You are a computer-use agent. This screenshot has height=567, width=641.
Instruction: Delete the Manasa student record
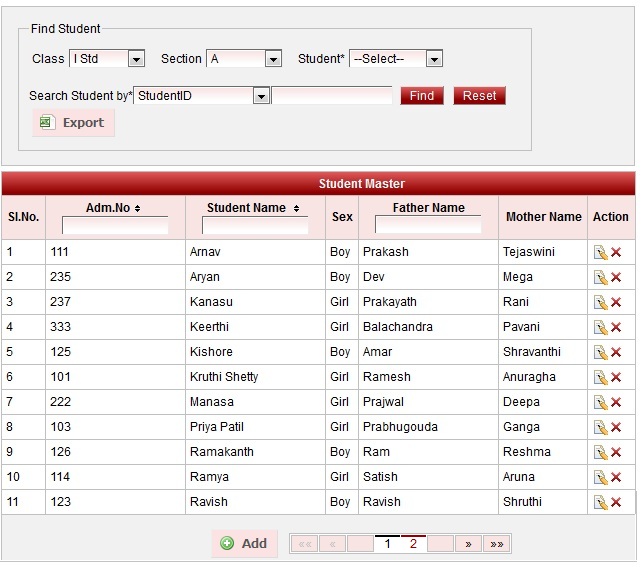coord(616,402)
